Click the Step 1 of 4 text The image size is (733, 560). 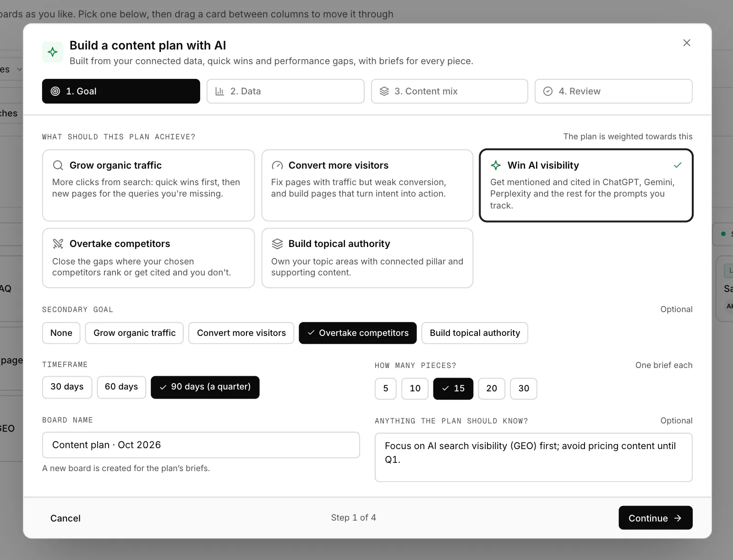pyautogui.click(x=354, y=518)
